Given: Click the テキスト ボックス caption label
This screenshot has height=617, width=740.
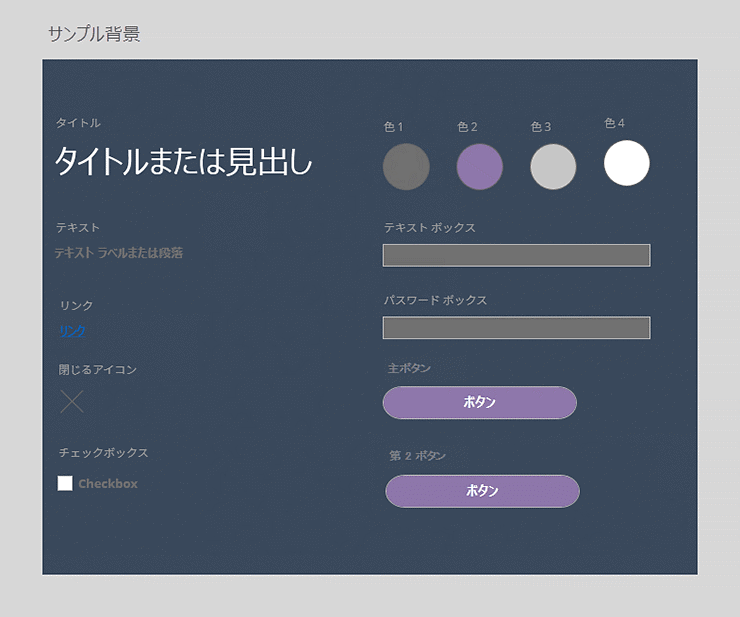Looking at the screenshot, I should pos(429,228).
